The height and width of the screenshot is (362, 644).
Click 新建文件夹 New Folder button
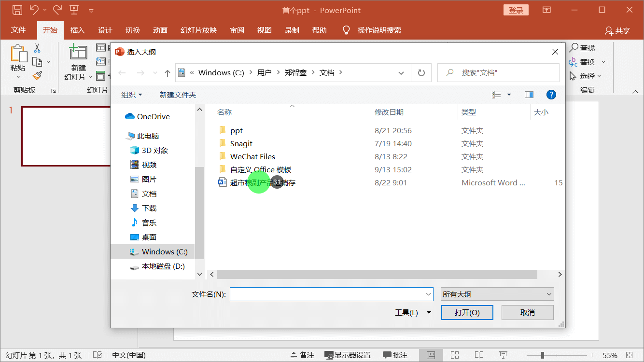(178, 95)
